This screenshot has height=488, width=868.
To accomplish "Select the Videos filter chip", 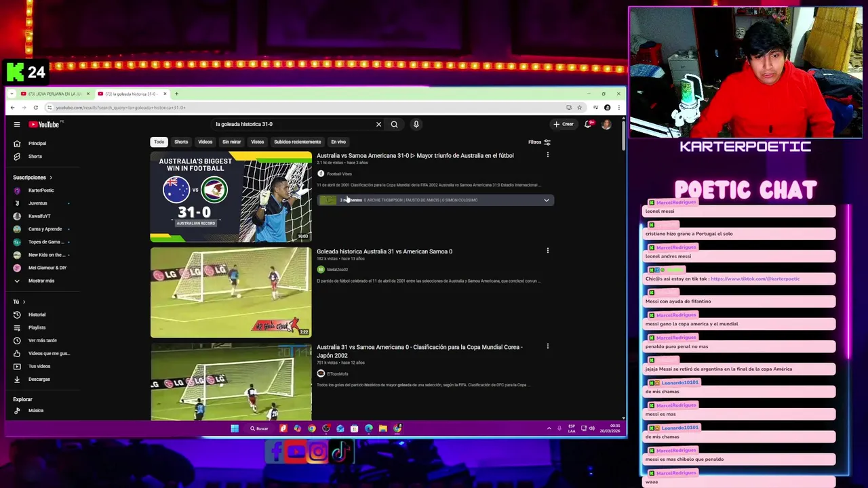I will 205,142.
